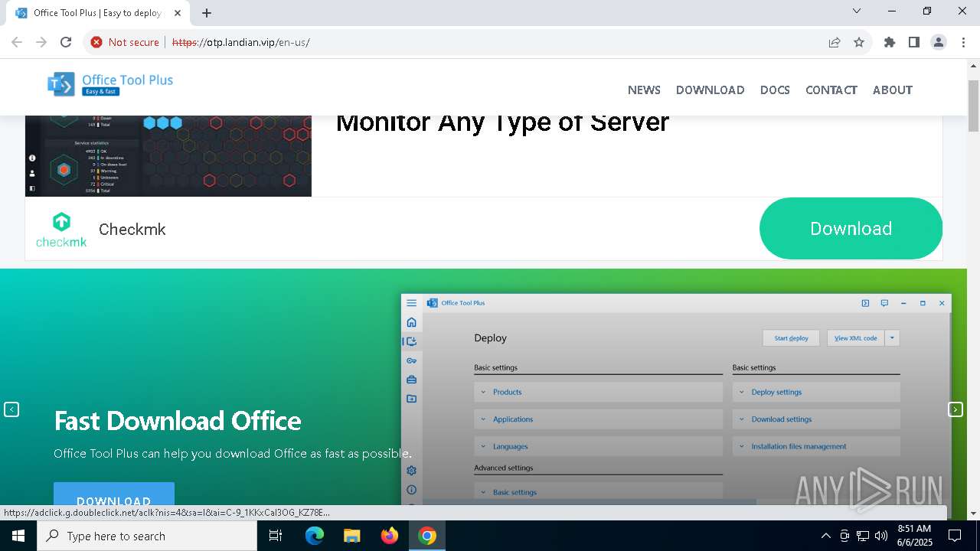Open the View XML code dropdown arrow
This screenshot has width=980, height=551.
pyautogui.click(x=892, y=337)
